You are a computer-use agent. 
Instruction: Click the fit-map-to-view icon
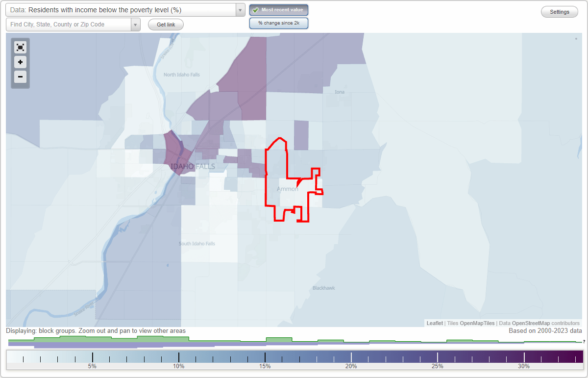(20, 47)
